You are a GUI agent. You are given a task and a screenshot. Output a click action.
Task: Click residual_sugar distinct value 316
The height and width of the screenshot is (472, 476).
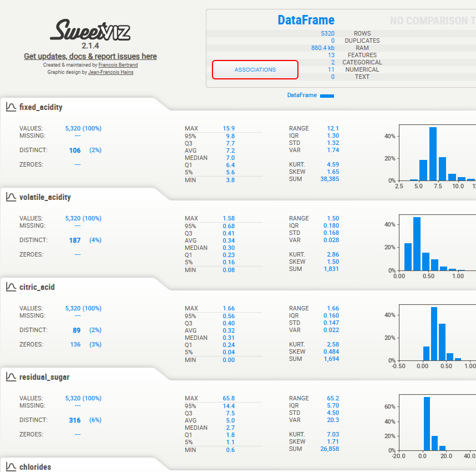pyautogui.click(x=75, y=420)
